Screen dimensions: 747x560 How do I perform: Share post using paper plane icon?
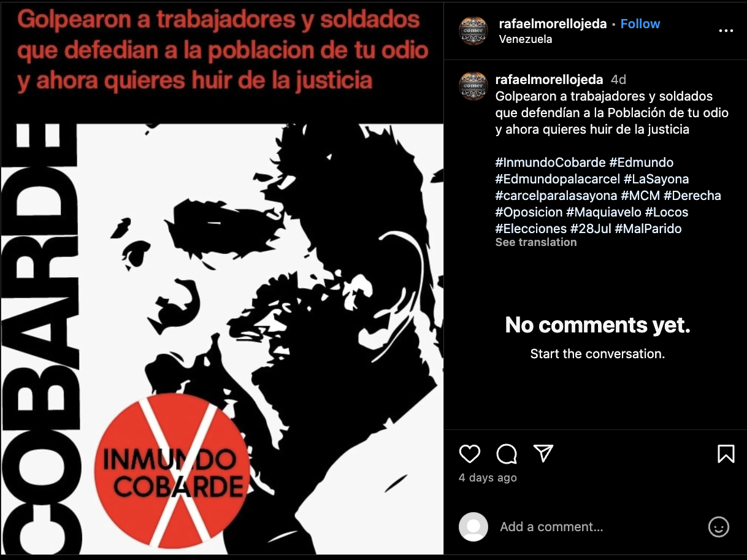pos(543,453)
